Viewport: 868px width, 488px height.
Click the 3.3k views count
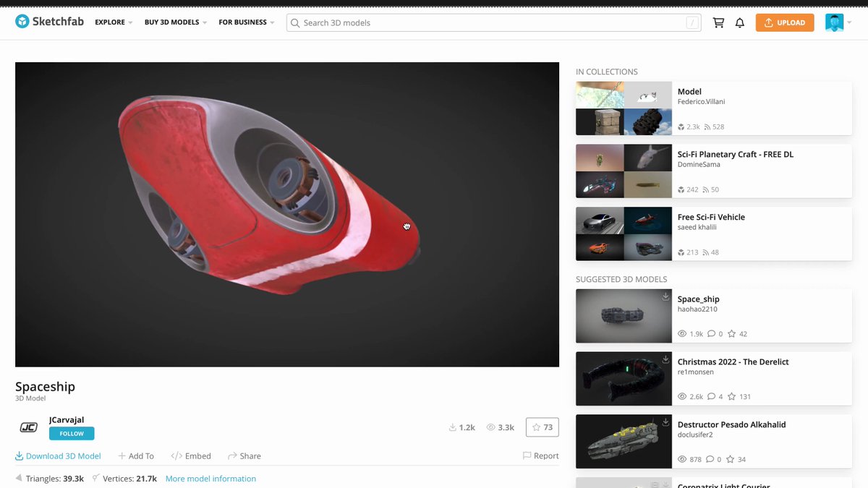(x=501, y=427)
